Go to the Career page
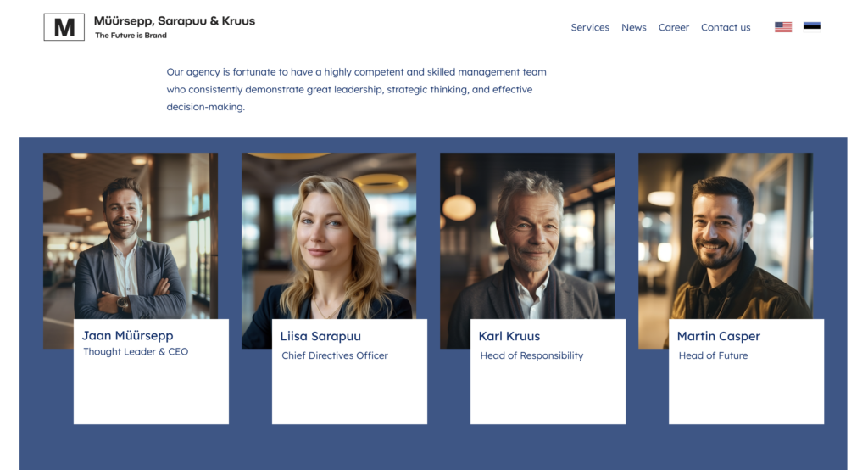This screenshot has height=470, width=868. pyautogui.click(x=673, y=27)
